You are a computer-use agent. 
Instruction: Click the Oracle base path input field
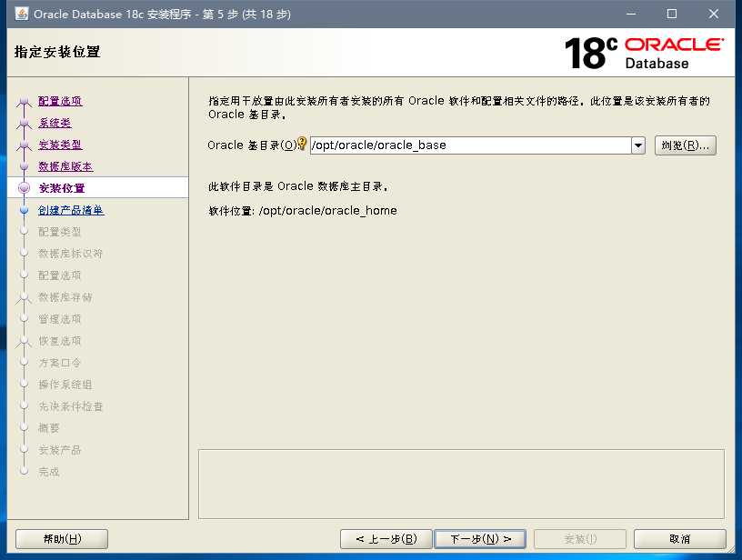point(470,145)
